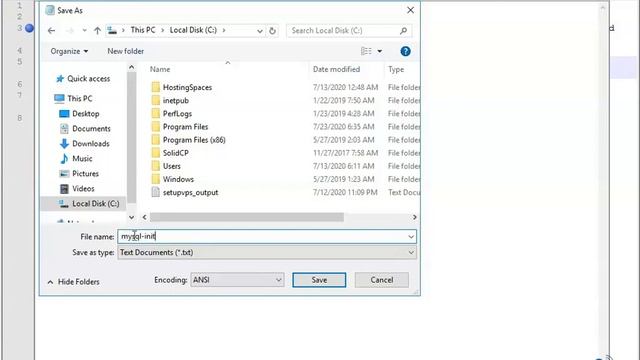Screen dimensions: 640x360
Task: Select the Program Files folder
Action: [185, 127]
